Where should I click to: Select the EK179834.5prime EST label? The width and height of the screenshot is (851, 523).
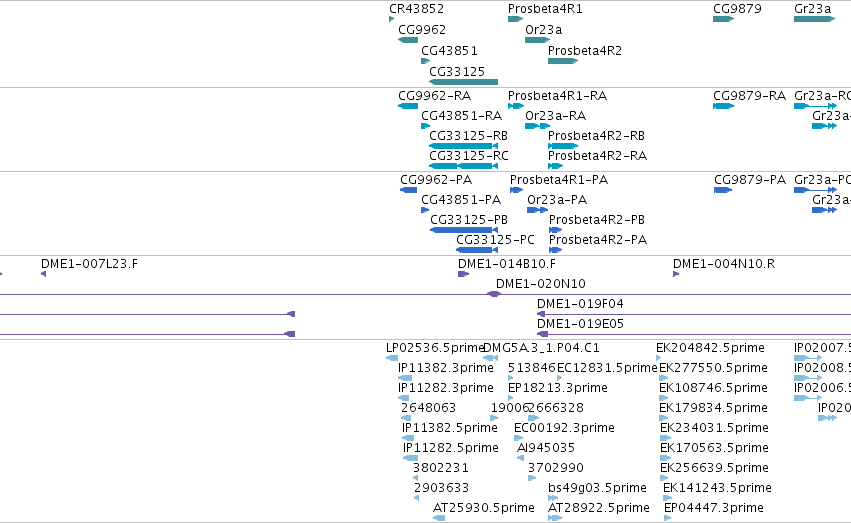pos(713,409)
